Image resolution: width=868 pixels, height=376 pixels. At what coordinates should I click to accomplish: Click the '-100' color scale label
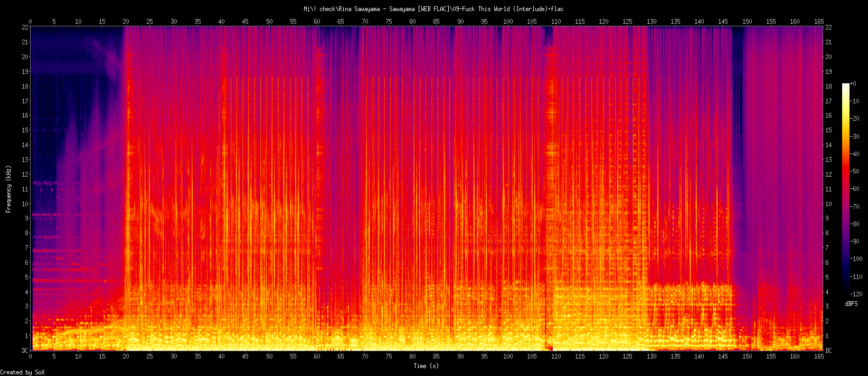click(856, 259)
